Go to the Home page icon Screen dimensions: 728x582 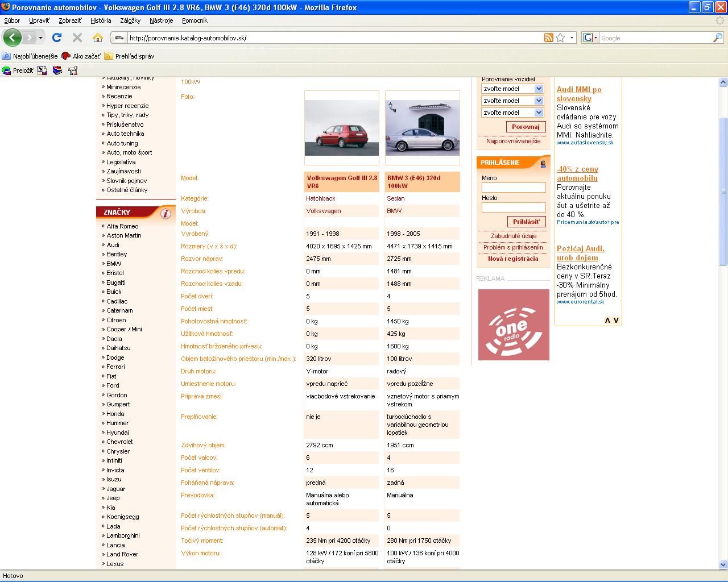[98, 38]
